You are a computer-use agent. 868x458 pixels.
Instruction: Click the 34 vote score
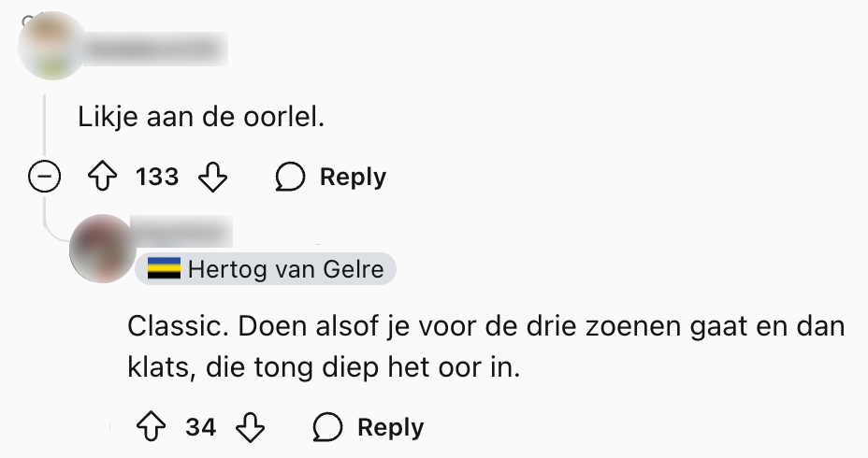200,427
